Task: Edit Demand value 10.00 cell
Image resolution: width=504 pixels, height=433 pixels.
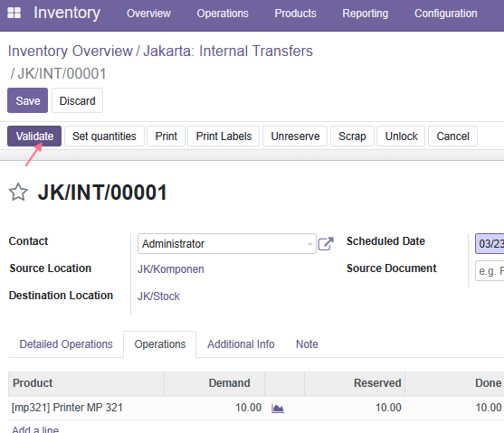Action: [214, 408]
